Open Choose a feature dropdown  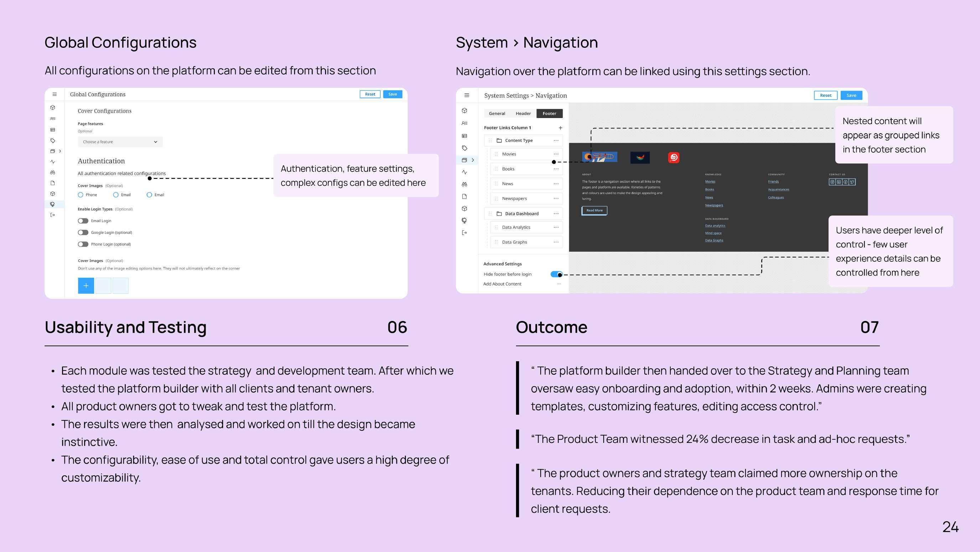click(x=120, y=142)
